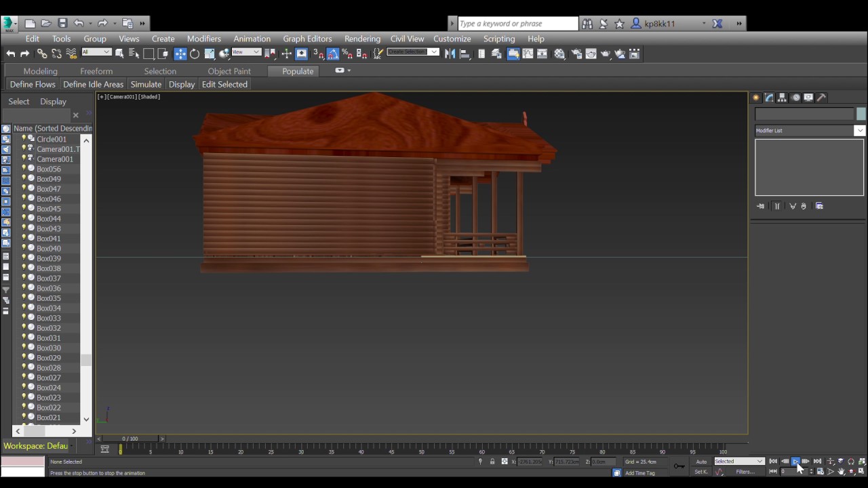Viewport: 868px width, 488px height.
Task: Click the Set Keys key icon
Action: 679,466
